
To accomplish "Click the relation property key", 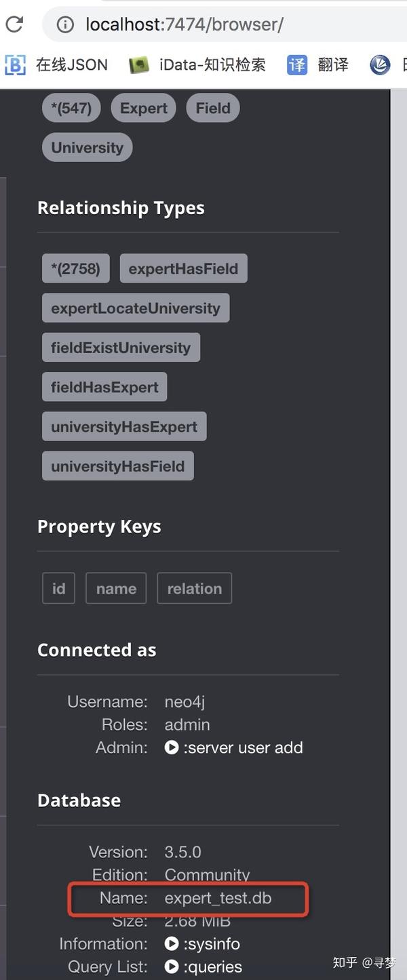I will tap(194, 588).
